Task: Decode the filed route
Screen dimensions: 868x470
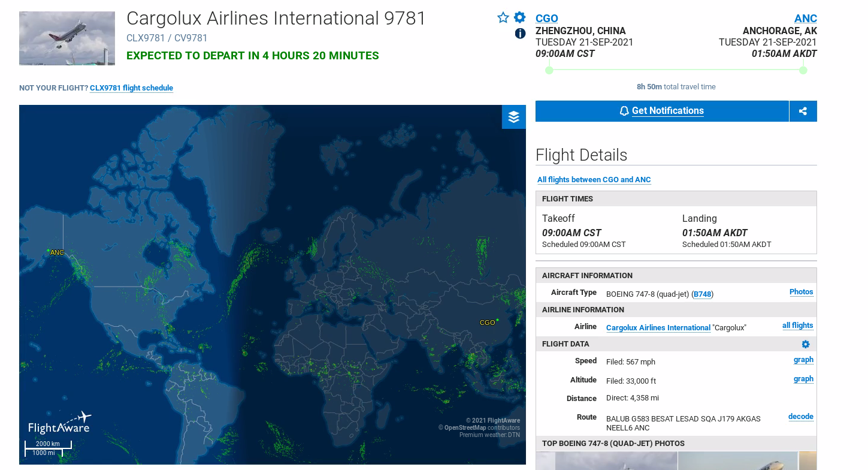Action: [800, 417]
